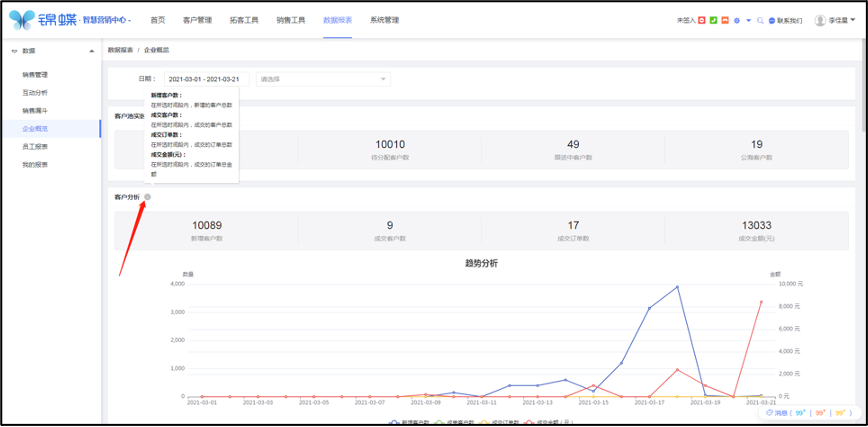Click the 10010 待分配客户数 value
868x427 pixels.
tap(390, 145)
